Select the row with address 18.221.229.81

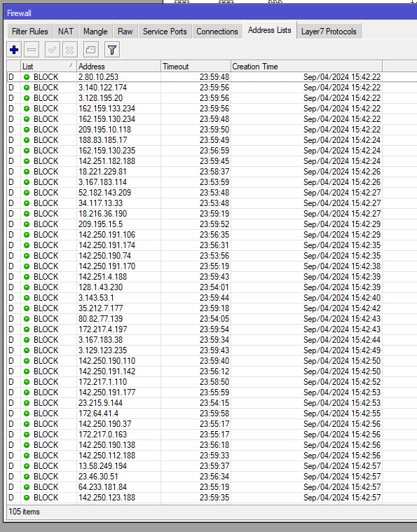click(x=212, y=172)
